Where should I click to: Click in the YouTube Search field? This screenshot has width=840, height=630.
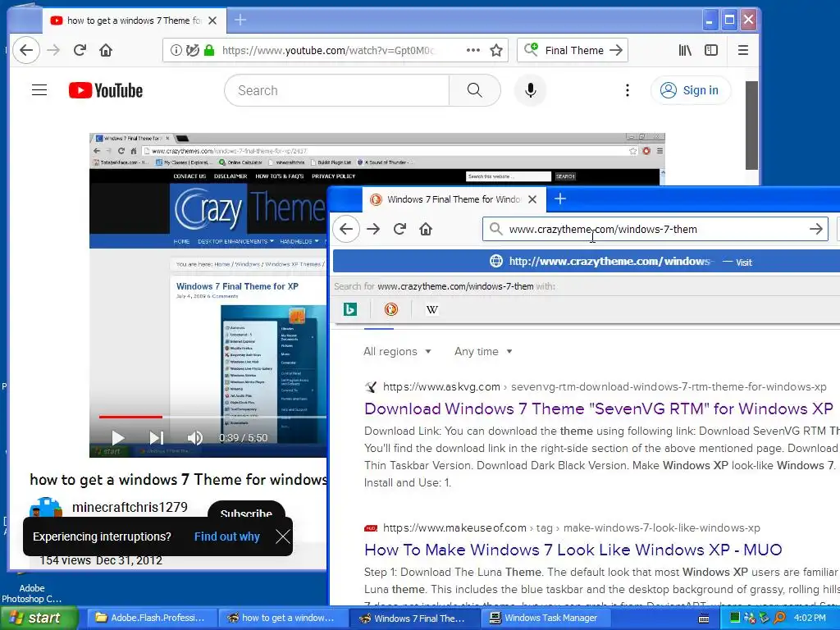point(337,90)
